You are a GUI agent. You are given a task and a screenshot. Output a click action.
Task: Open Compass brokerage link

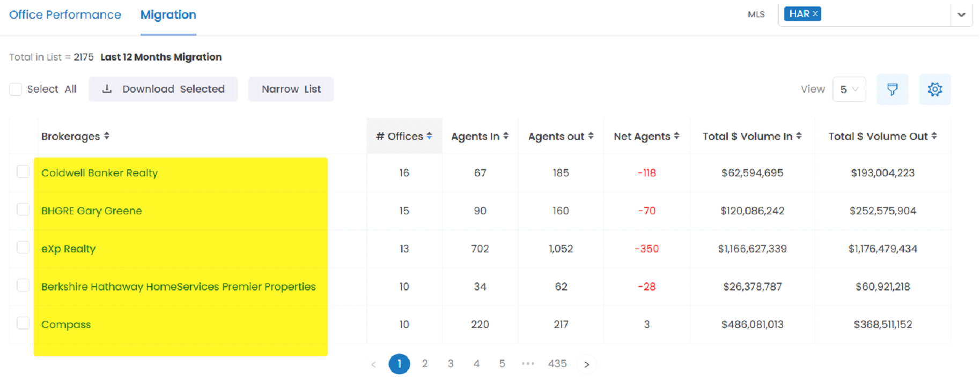point(66,325)
